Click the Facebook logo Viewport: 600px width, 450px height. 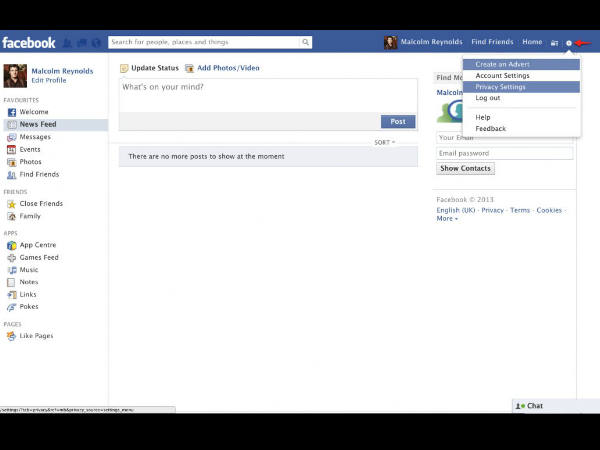click(29, 42)
